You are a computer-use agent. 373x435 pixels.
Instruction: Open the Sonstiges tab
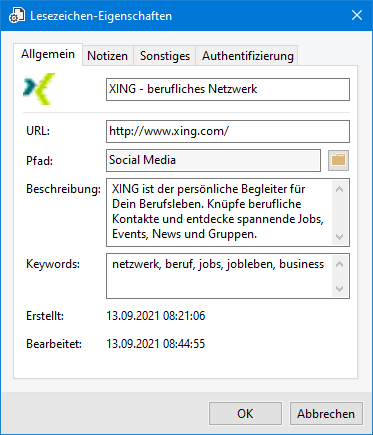coord(165,56)
